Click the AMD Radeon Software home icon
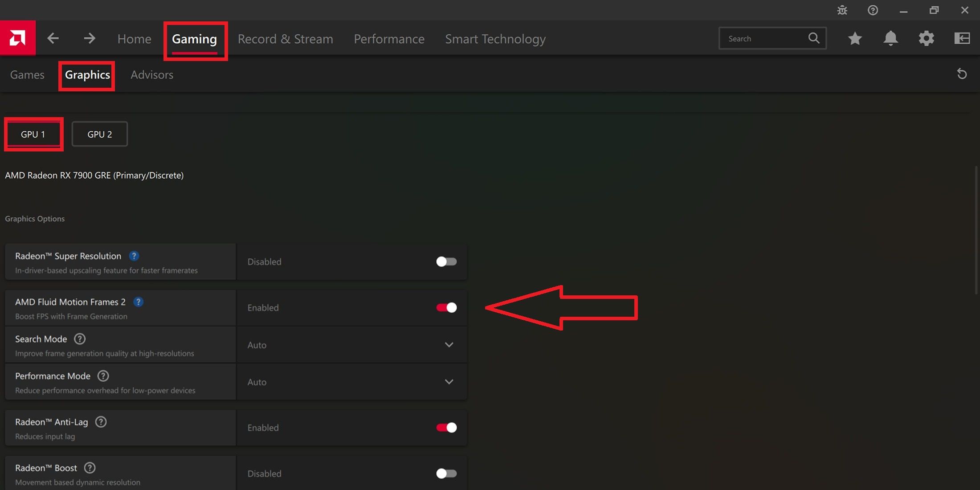The height and width of the screenshot is (490, 980). click(17, 37)
